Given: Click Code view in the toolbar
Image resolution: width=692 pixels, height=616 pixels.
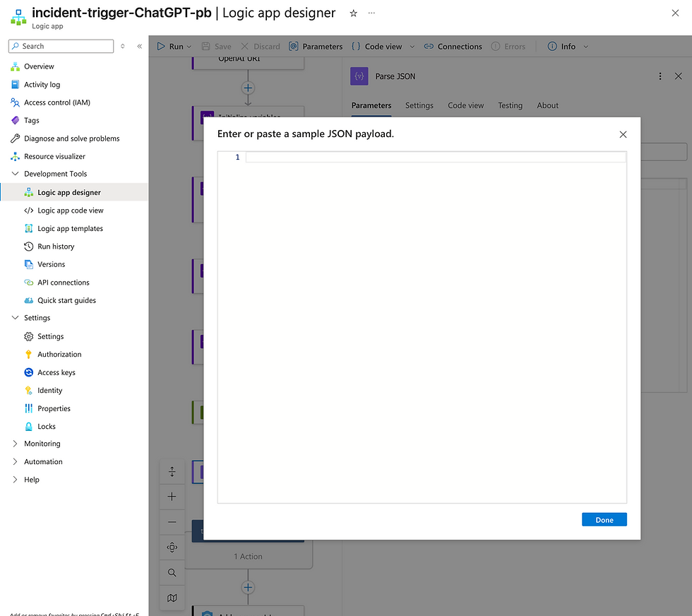Looking at the screenshot, I should tap(377, 47).
